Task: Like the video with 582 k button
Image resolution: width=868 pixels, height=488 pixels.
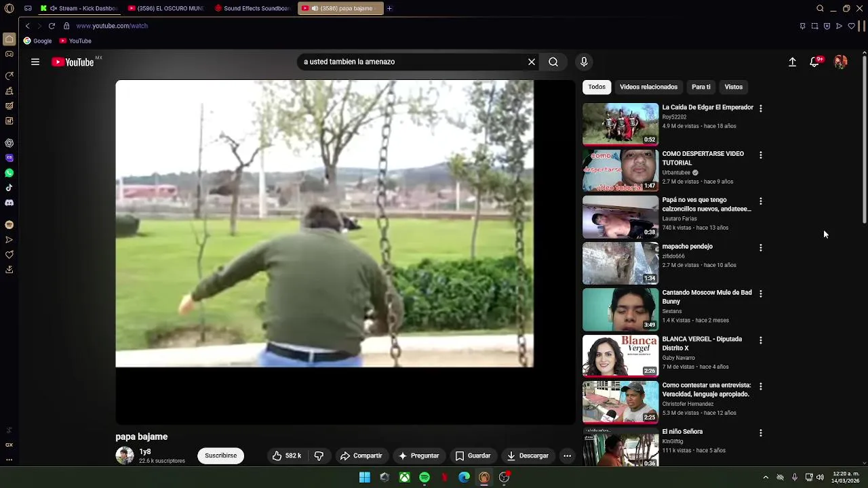Action: click(286, 455)
